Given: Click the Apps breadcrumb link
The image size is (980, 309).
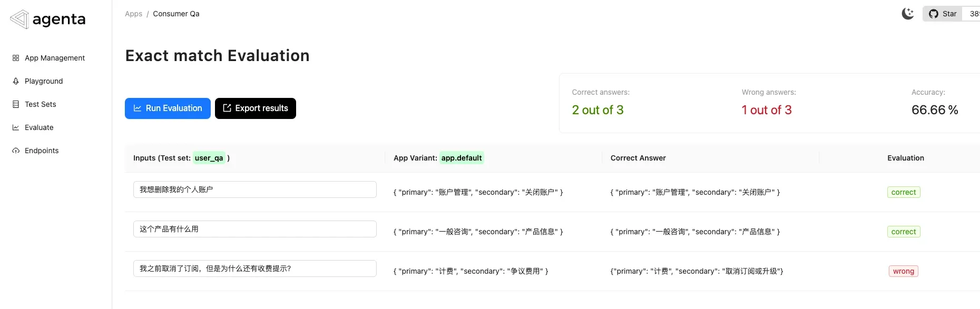Looking at the screenshot, I should (x=133, y=14).
